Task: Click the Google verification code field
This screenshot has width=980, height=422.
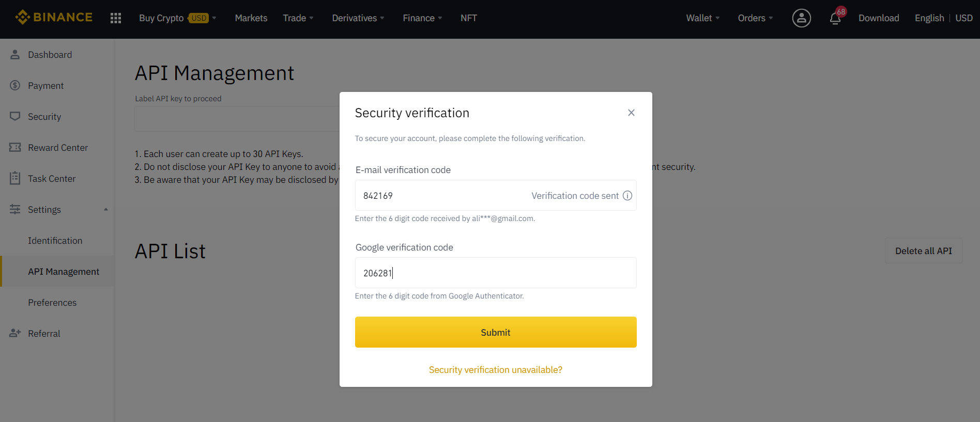Action: [496, 273]
